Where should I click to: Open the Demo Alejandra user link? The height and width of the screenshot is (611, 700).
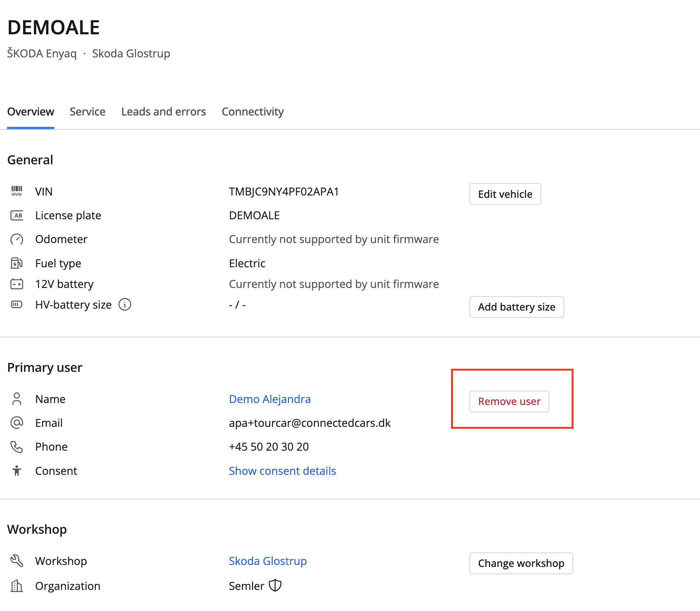point(270,399)
